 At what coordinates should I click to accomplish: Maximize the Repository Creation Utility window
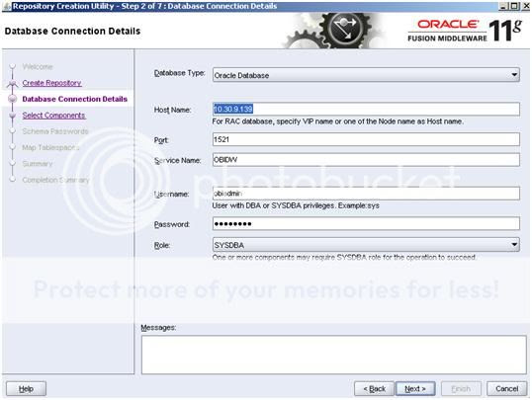click(x=514, y=6)
